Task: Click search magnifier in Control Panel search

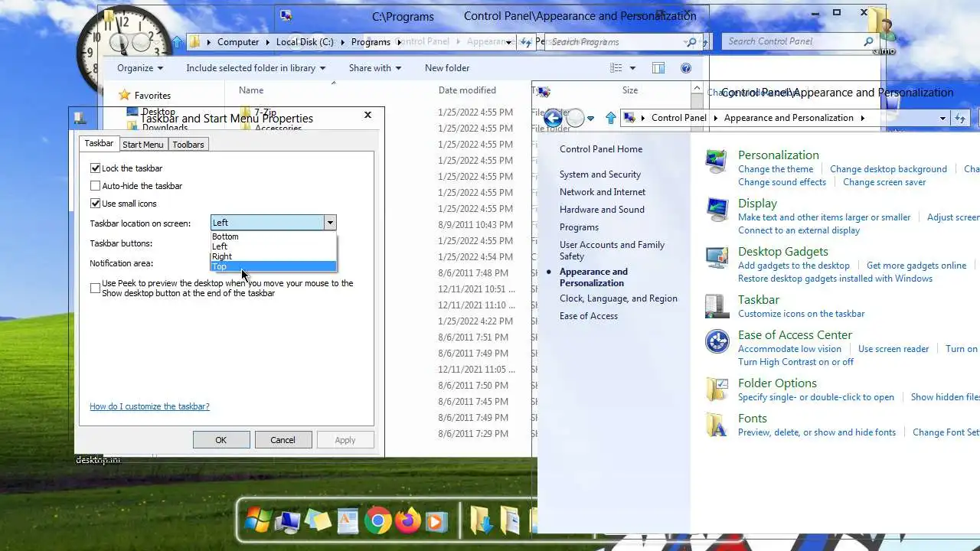Action: point(868,41)
